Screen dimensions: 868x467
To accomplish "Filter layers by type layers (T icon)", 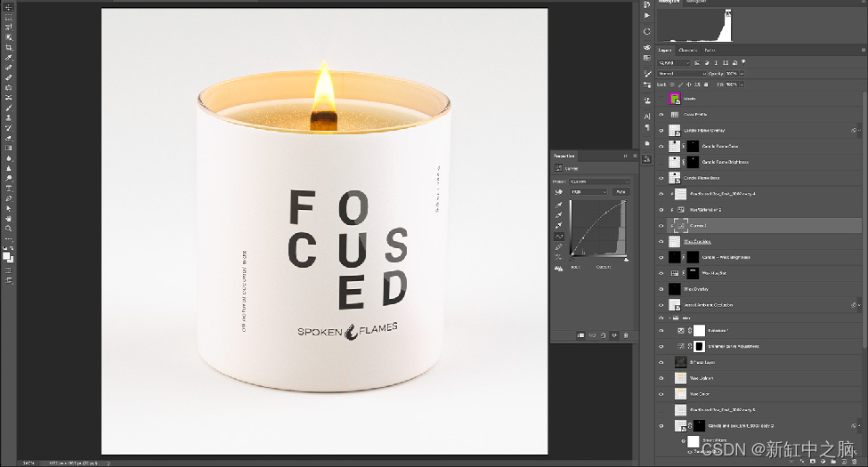I will [716, 62].
